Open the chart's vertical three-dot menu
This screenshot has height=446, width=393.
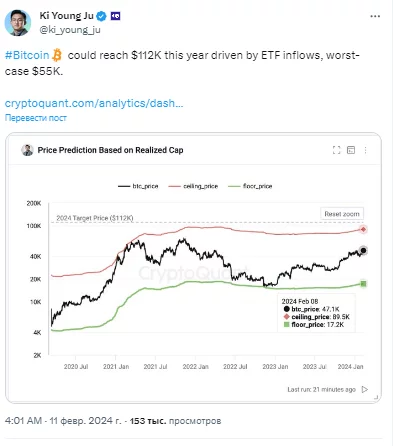pos(365,150)
